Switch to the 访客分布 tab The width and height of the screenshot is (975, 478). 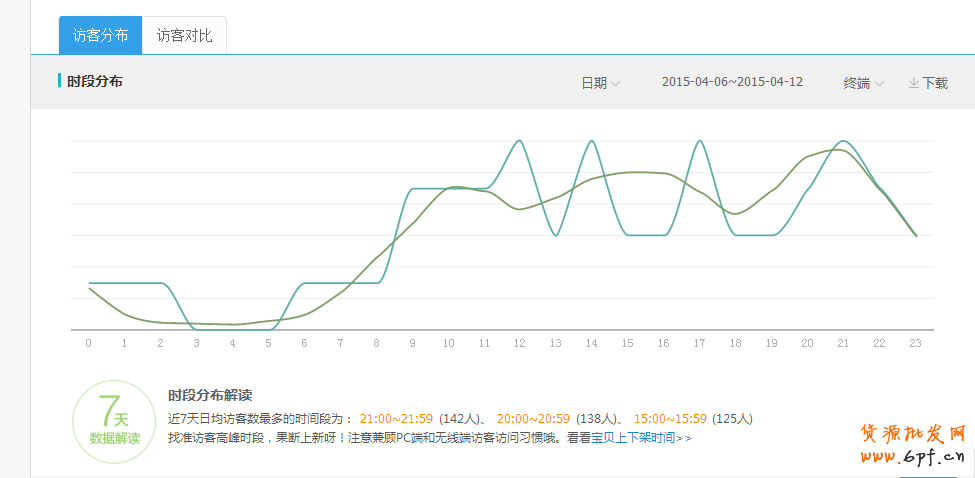click(100, 35)
